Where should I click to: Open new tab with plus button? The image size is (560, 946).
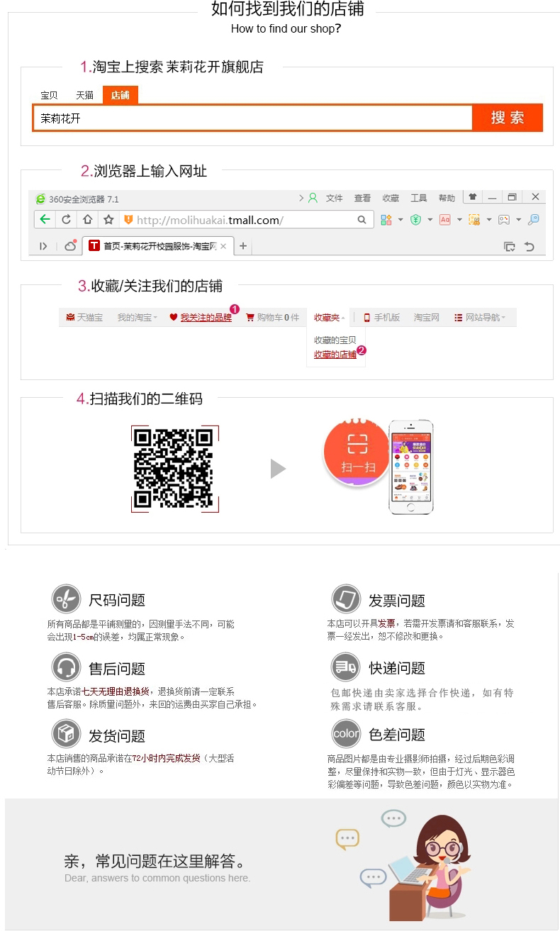coord(243,246)
